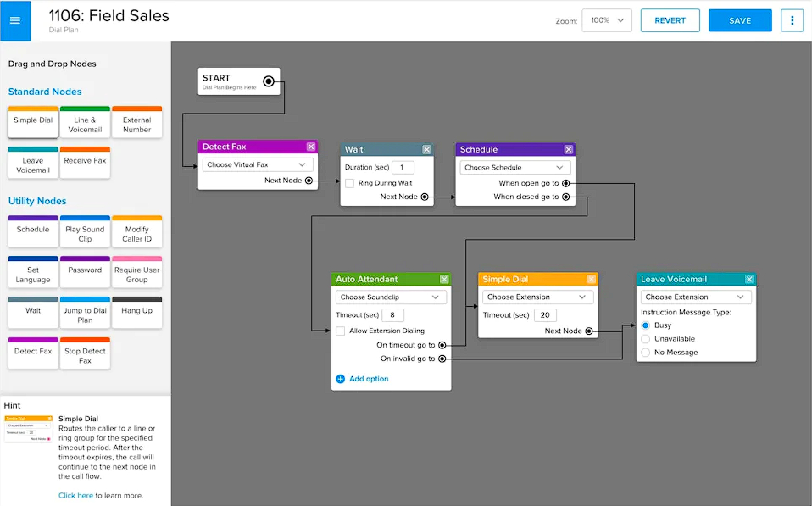Enable Ring During Wait checkbox

(x=350, y=183)
